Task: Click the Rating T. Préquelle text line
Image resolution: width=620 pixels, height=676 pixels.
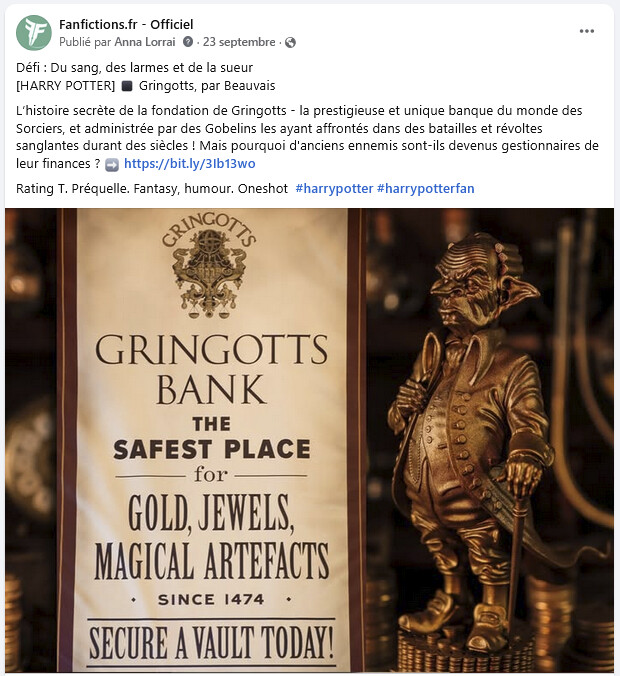Action: [152, 188]
